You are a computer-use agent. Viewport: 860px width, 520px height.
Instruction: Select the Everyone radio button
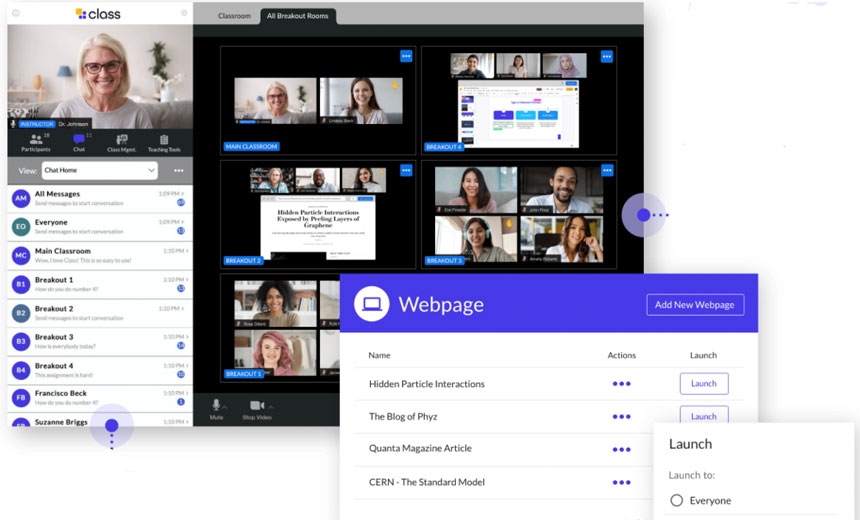677,500
